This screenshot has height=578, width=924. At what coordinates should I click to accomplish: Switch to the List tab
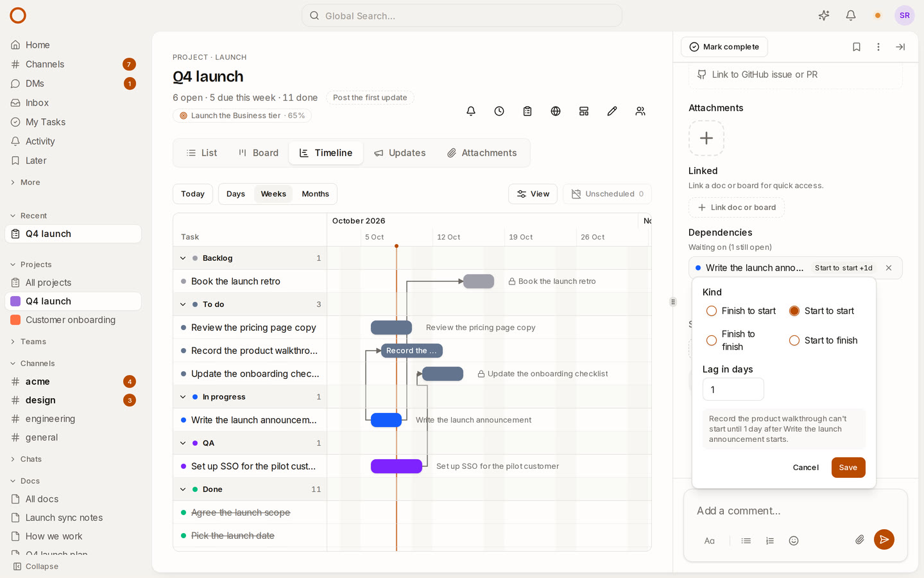point(201,153)
